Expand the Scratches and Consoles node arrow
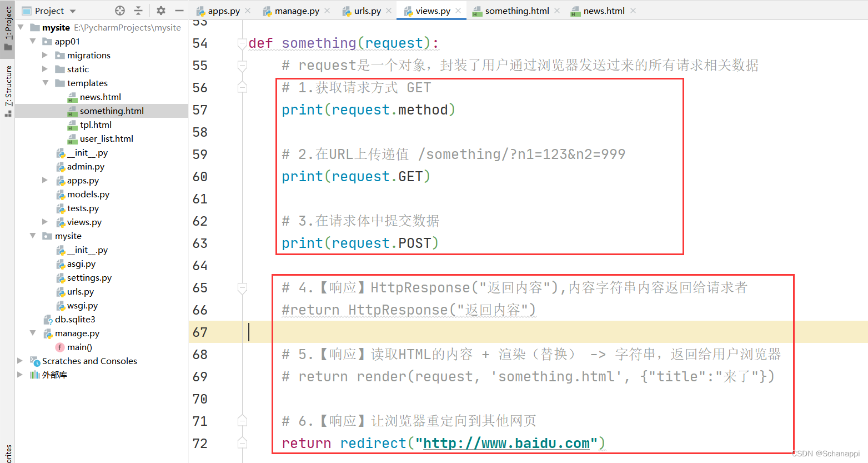 [21, 361]
